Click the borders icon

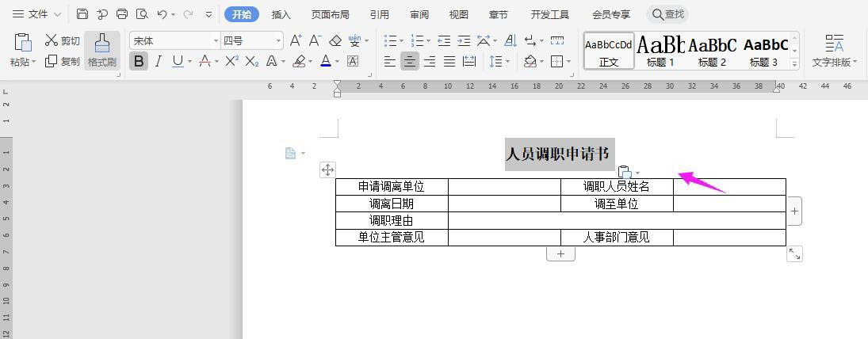557,62
